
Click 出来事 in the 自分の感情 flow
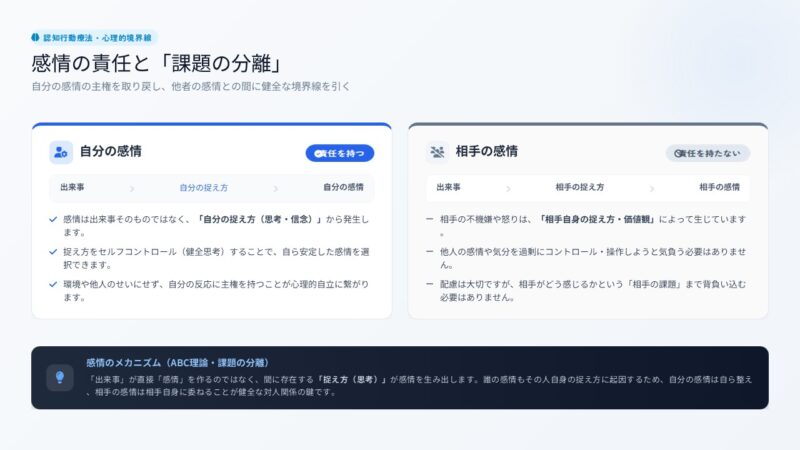(x=72, y=187)
